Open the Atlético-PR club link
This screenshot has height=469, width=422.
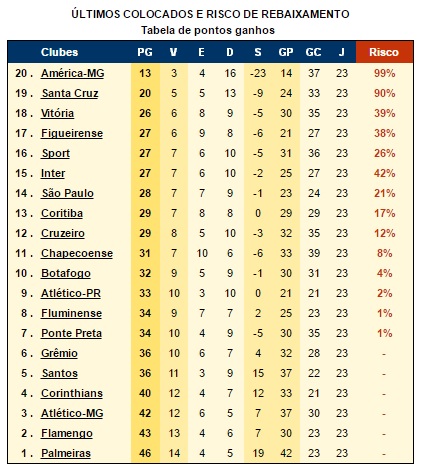click(71, 293)
